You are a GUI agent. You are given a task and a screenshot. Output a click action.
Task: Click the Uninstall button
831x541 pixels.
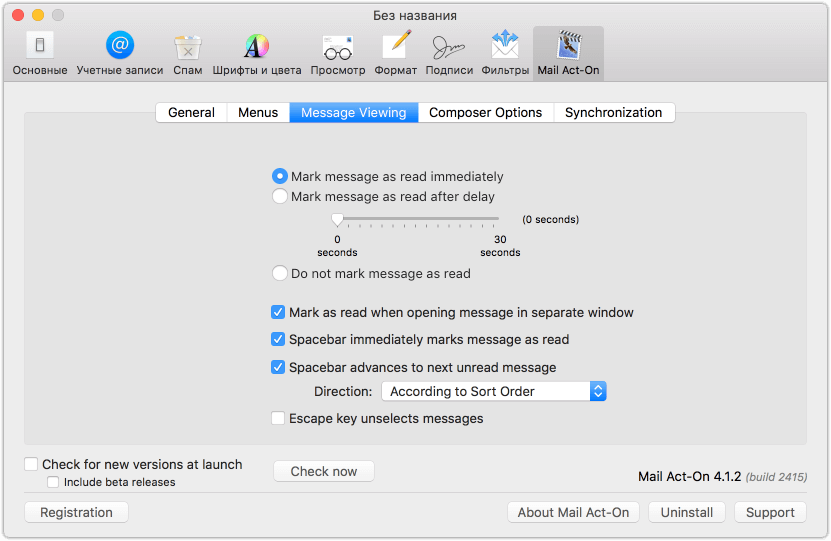[x=687, y=512]
